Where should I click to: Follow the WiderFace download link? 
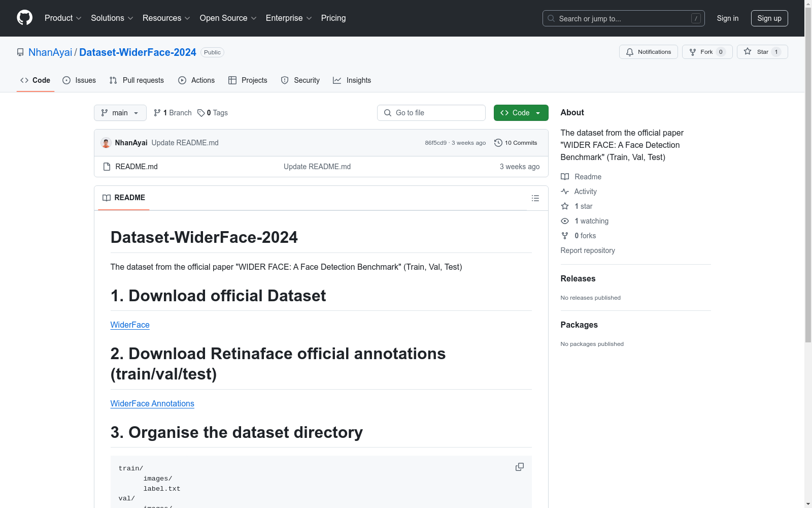click(x=130, y=325)
